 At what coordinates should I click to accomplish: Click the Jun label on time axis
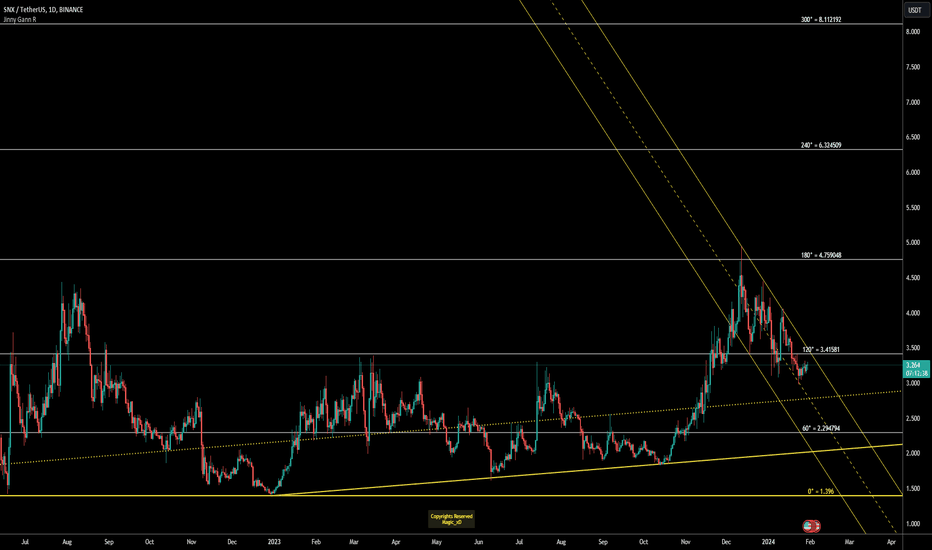tap(478, 542)
